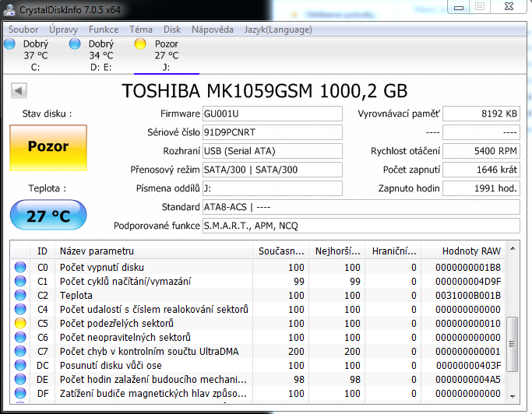Click the Název parametru column header
Screen dimensions: 532x414
pyautogui.click(x=153, y=251)
